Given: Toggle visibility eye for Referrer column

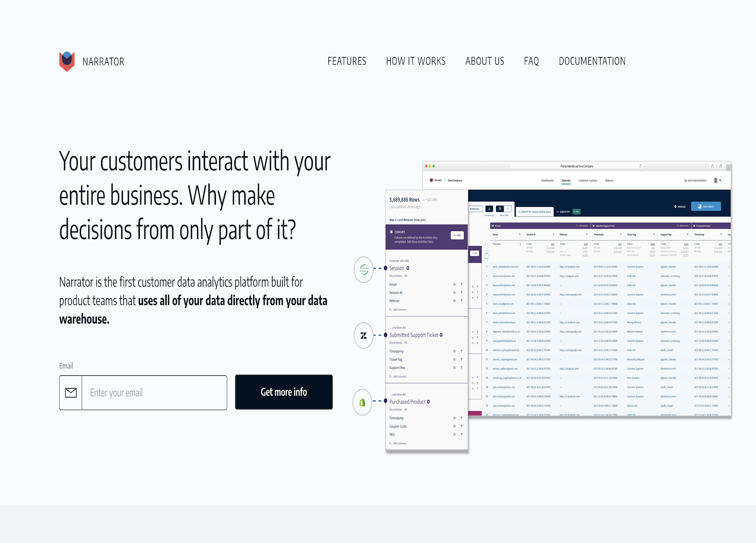Looking at the screenshot, I should click(x=455, y=301).
